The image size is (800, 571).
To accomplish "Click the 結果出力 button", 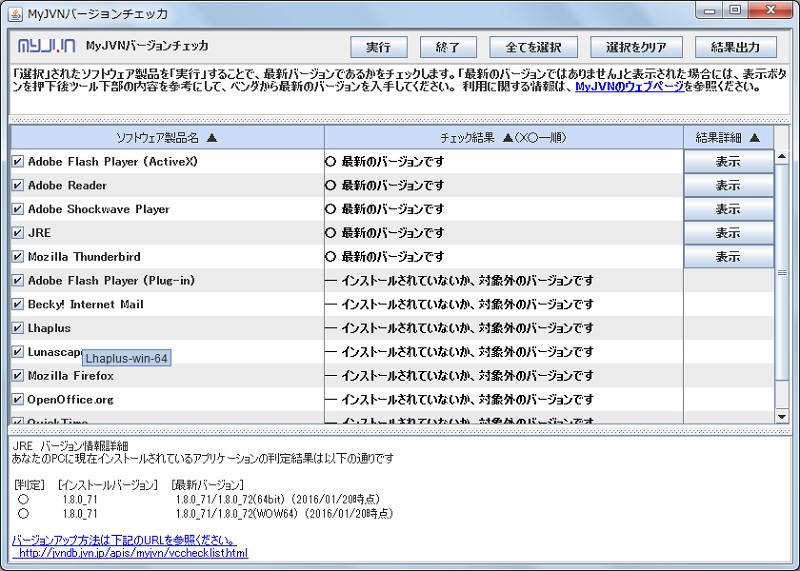I will [x=735, y=47].
